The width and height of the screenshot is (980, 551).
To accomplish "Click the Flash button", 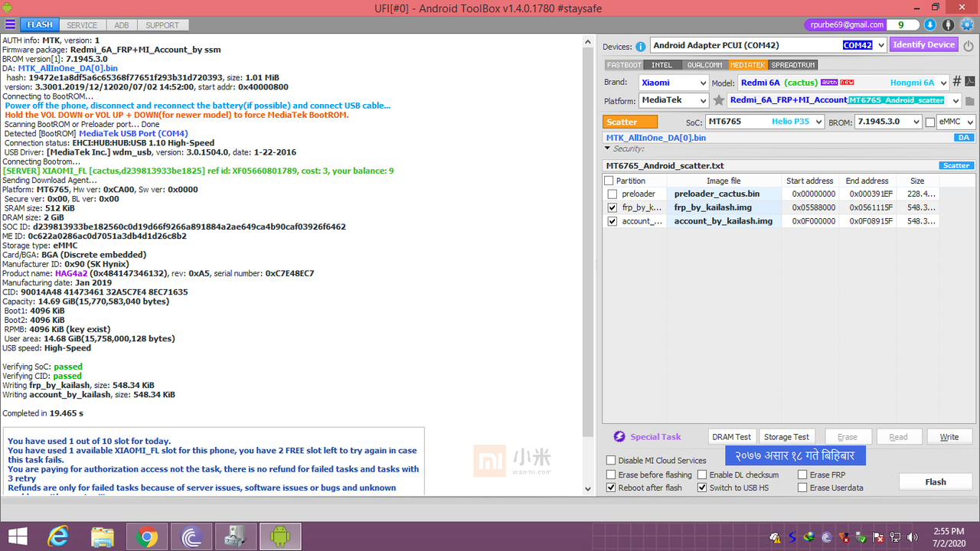I will pos(936,482).
